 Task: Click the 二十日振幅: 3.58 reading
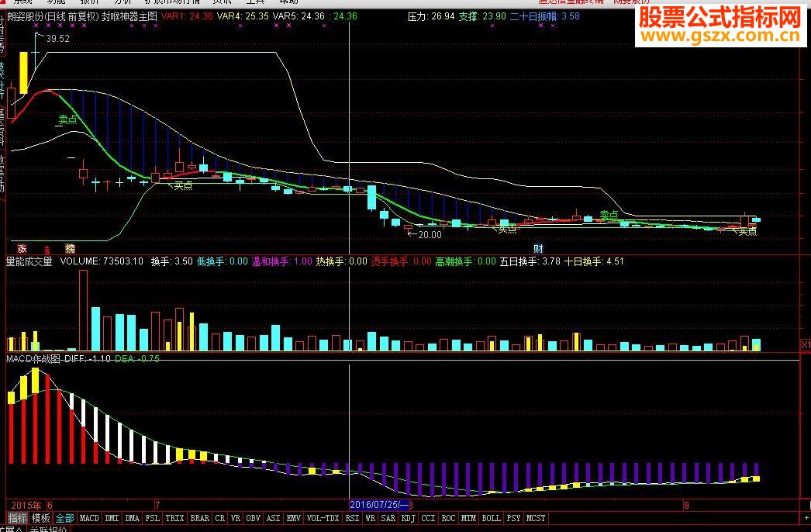(544, 16)
